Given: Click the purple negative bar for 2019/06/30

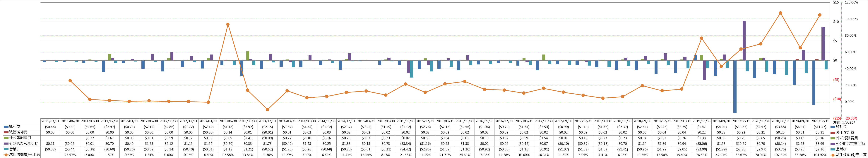Looking at the screenshot, I should click(x=705, y=70).
